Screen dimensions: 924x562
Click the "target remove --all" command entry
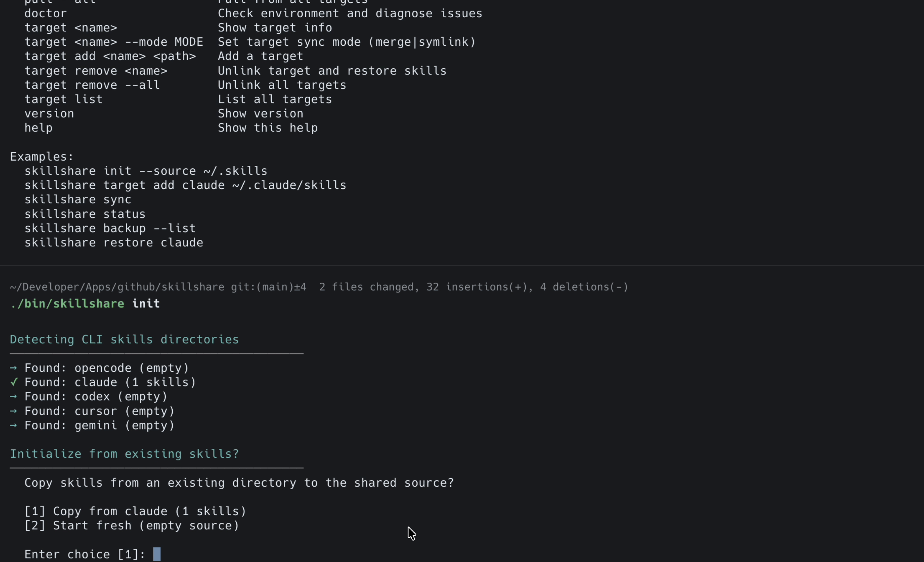click(x=92, y=85)
